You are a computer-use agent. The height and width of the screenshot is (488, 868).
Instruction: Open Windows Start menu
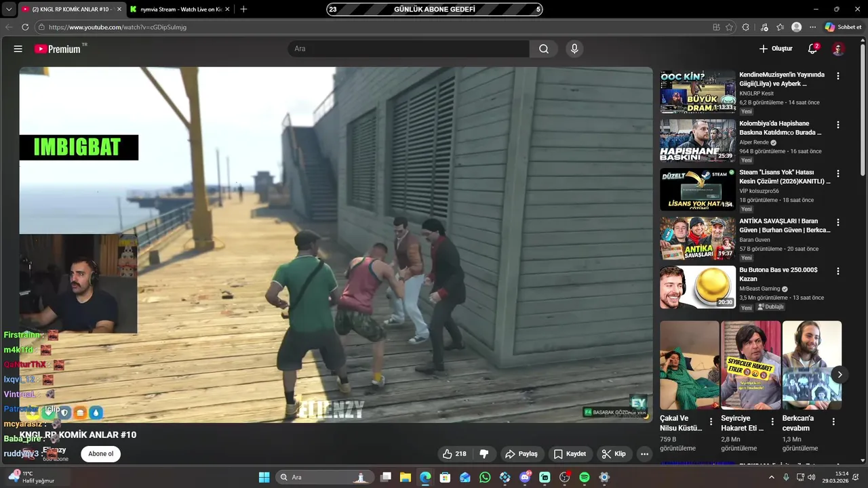point(264,477)
